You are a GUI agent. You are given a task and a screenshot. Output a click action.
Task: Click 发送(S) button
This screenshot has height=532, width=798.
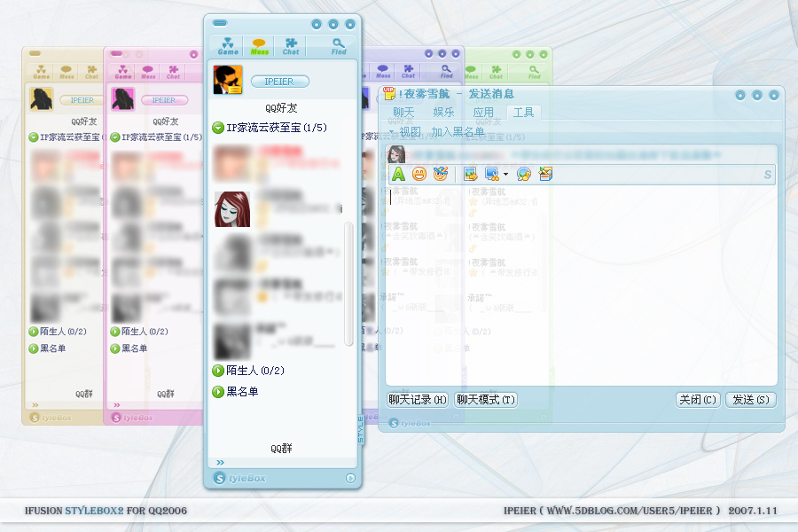coord(751,400)
